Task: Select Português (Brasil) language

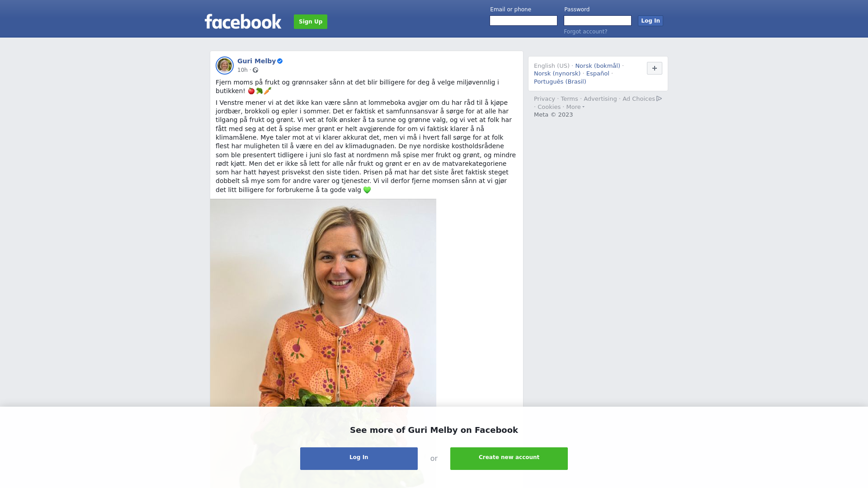Action: [560, 82]
